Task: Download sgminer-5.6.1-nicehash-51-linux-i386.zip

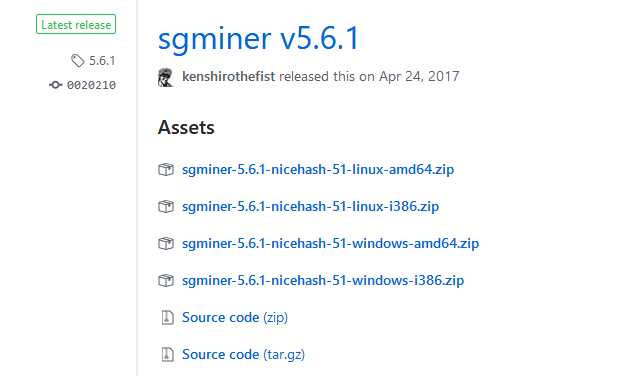Action: (x=310, y=207)
